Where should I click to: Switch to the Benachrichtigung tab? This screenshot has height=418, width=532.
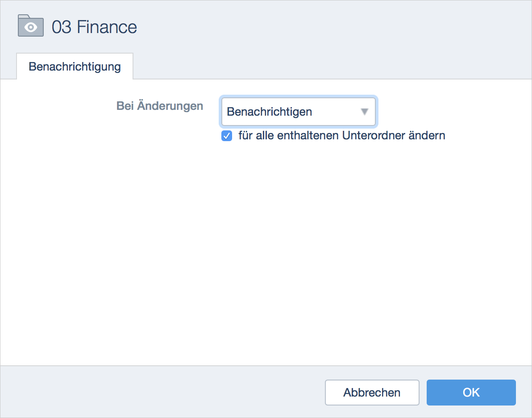pos(75,67)
